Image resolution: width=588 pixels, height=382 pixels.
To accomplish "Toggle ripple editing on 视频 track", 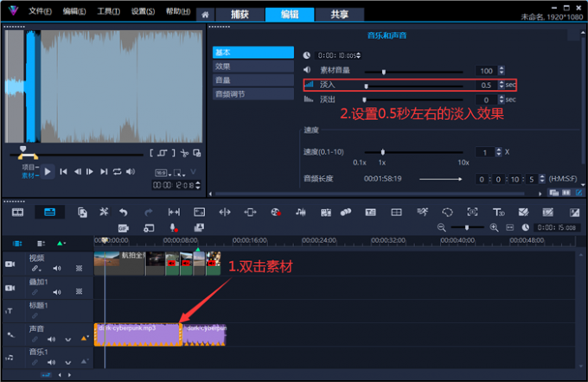I will tap(35, 269).
